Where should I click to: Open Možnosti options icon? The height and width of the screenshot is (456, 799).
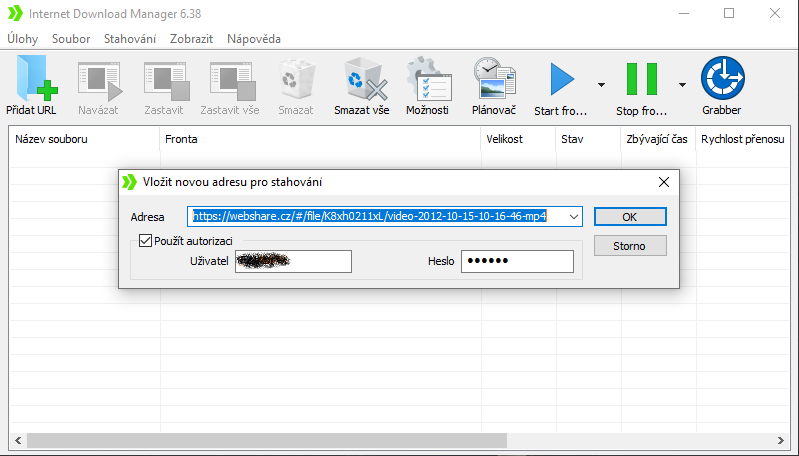point(429,78)
